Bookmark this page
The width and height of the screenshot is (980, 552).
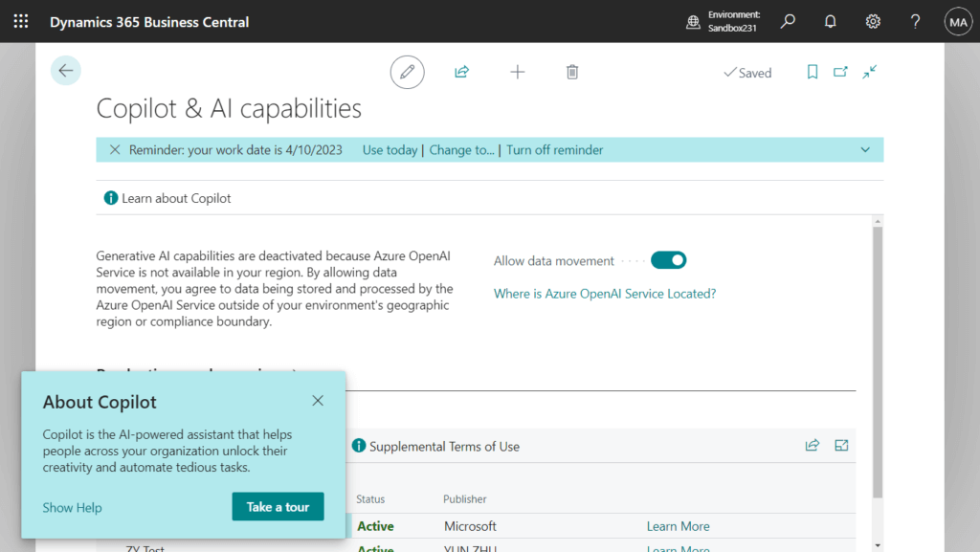point(812,72)
